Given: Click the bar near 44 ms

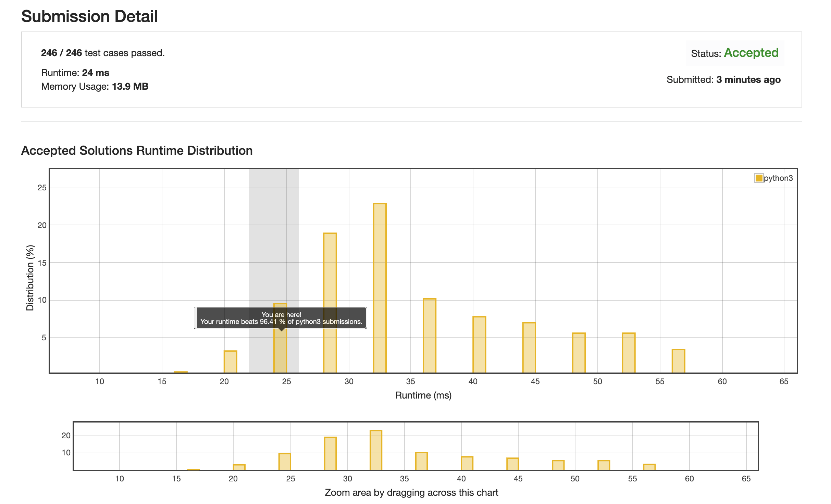Looking at the screenshot, I should (x=529, y=347).
